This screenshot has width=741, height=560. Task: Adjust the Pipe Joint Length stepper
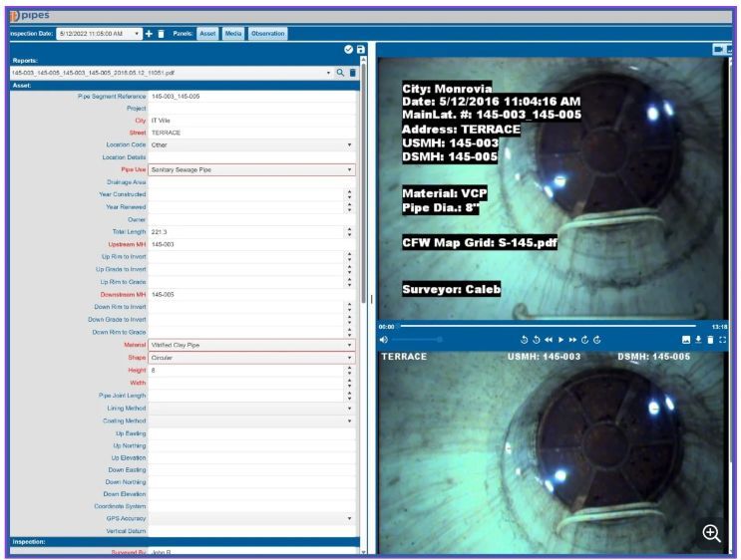pyautogui.click(x=349, y=396)
